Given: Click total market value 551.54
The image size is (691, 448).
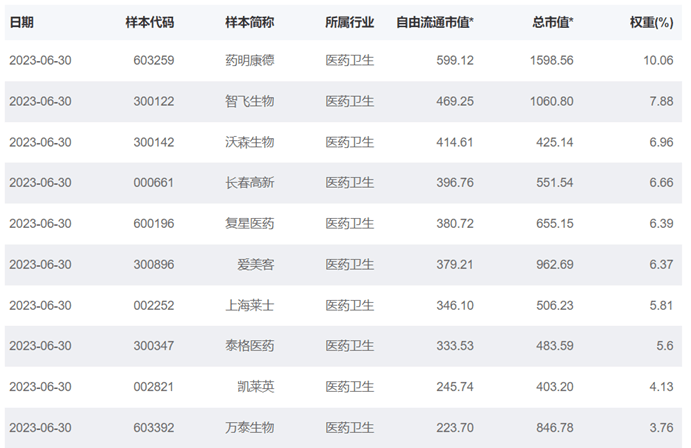Looking at the screenshot, I should pyautogui.click(x=555, y=183).
